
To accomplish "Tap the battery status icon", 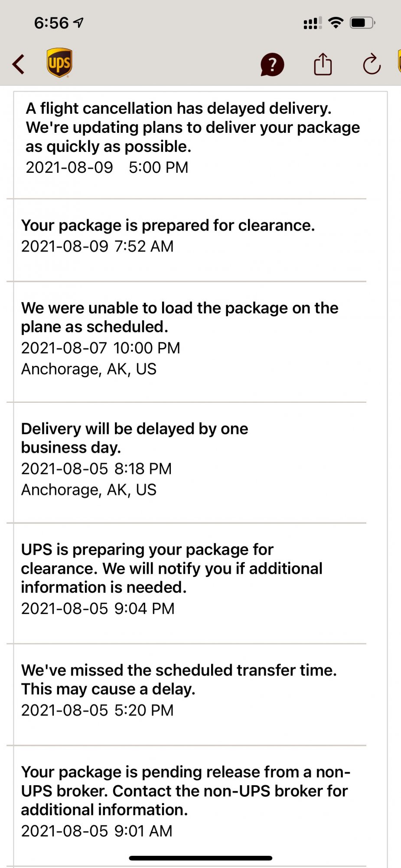I will (363, 23).
